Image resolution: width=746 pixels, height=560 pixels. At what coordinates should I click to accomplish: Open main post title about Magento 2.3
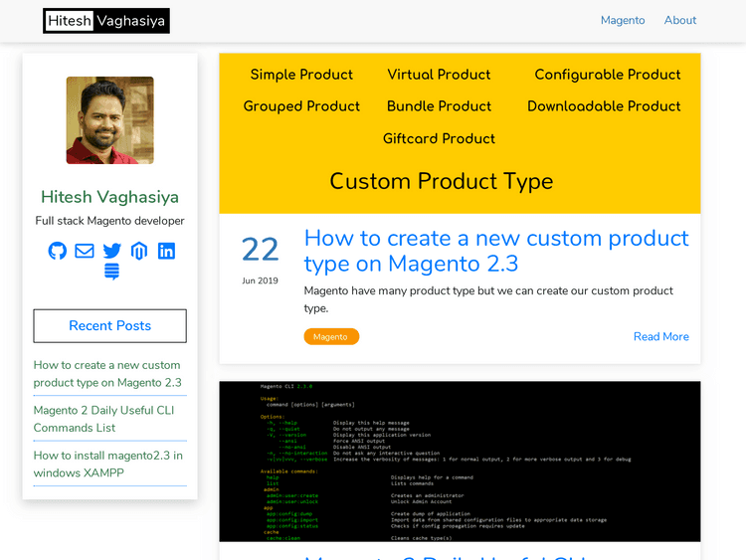[x=496, y=251]
